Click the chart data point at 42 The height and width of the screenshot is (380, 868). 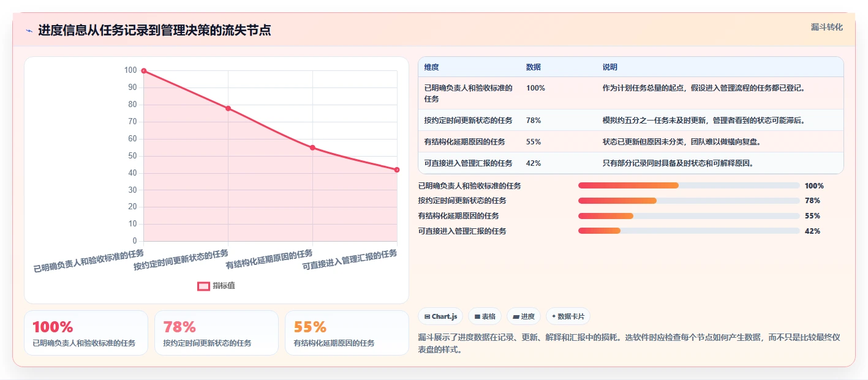pyautogui.click(x=397, y=170)
